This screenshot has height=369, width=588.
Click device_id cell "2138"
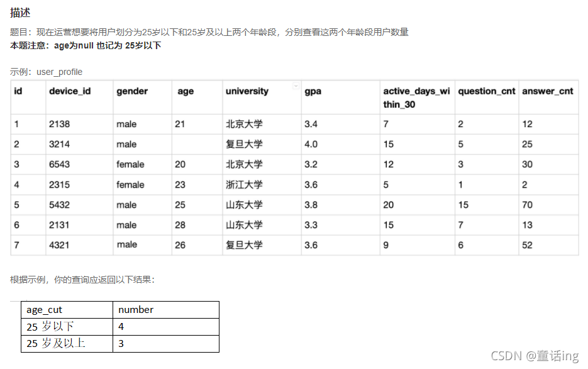(59, 124)
